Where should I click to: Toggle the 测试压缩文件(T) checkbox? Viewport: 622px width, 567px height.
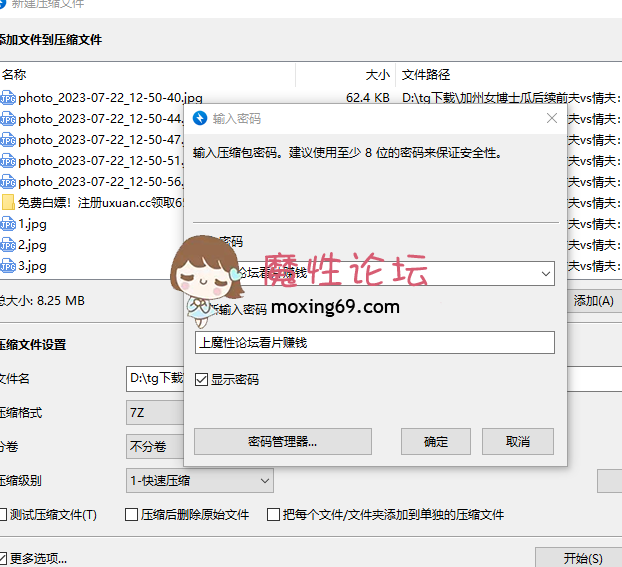(3, 515)
